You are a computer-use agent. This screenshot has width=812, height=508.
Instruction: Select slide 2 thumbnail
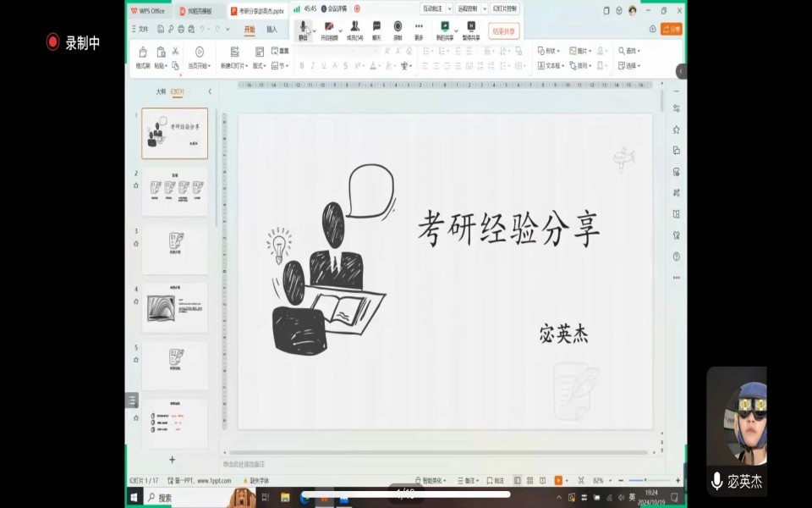(x=174, y=191)
